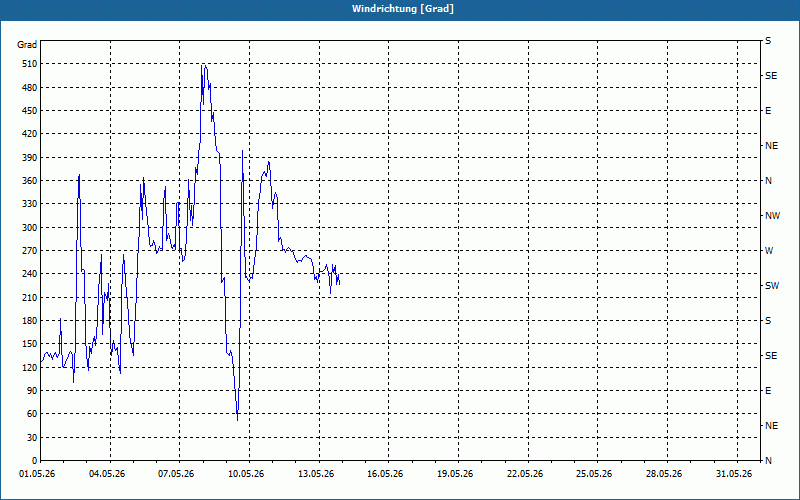Click the "SW" compass label

pos(772,286)
